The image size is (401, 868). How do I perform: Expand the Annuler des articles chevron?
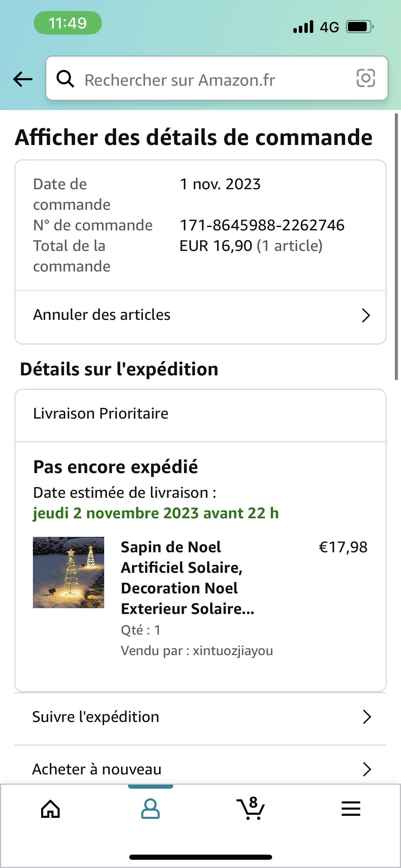click(366, 315)
